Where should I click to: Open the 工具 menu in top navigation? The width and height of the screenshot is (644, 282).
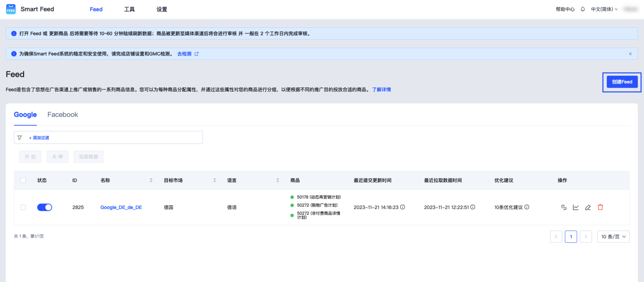[129, 9]
